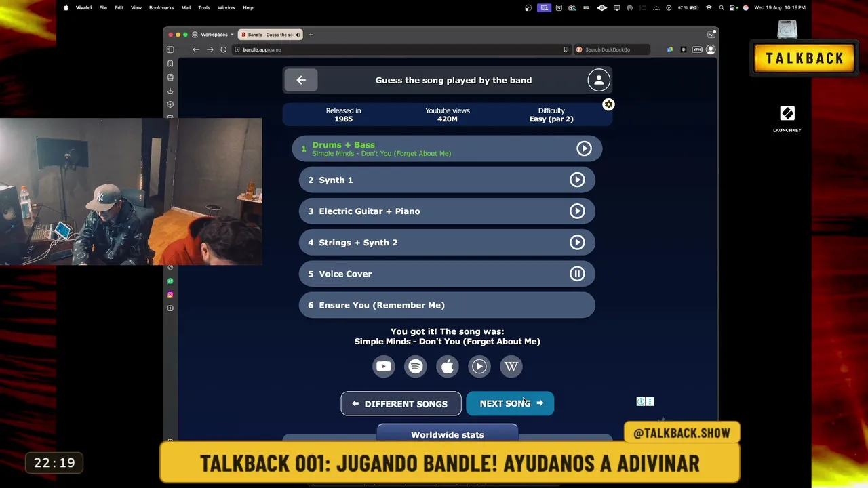The width and height of the screenshot is (868, 488).
Task: Play the Strings + Synth 2 track
Action: coord(577,243)
